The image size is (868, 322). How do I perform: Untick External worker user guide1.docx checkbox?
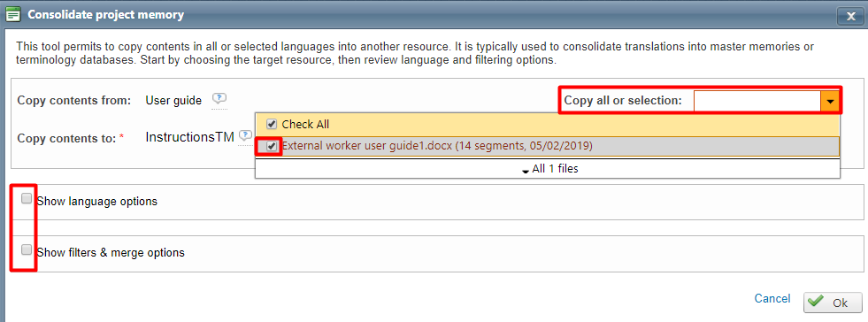coord(272,146)
